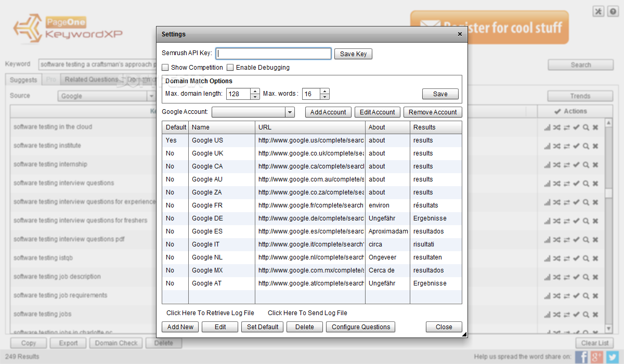This screenshot has height=364, width=624.
Task: Click checkmark icon for 'software testing jobs' row
Action: (x=576, y=315)
